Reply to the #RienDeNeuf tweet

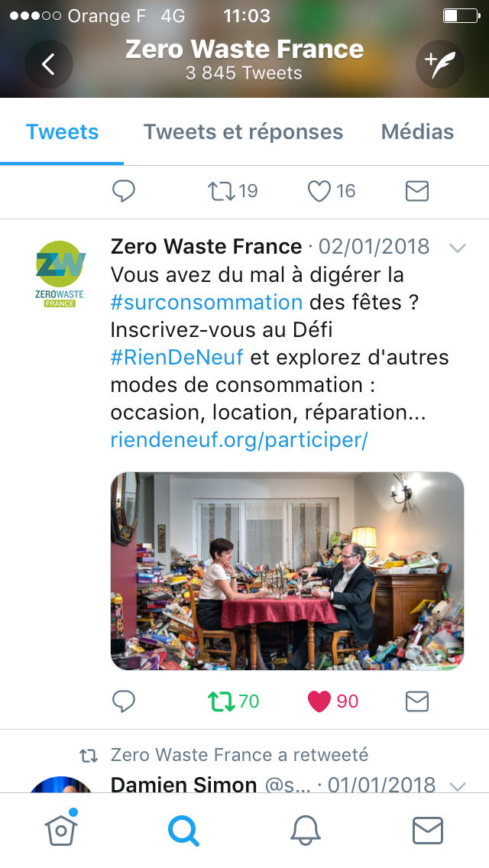point(124,701)
